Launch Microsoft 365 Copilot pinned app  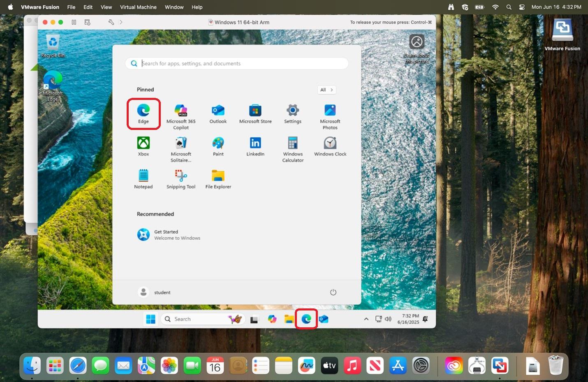(x=181, y=117)
